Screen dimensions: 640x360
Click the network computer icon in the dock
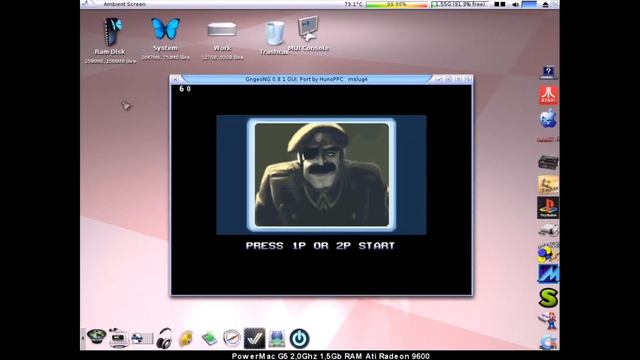tap(277, 339)
